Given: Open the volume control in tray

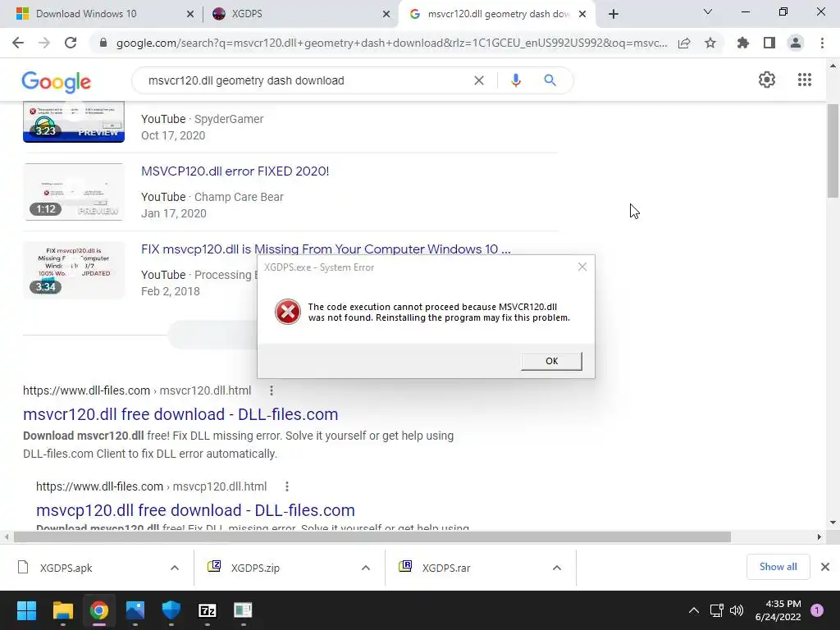Looking at the screenshot, I should 737,610.
